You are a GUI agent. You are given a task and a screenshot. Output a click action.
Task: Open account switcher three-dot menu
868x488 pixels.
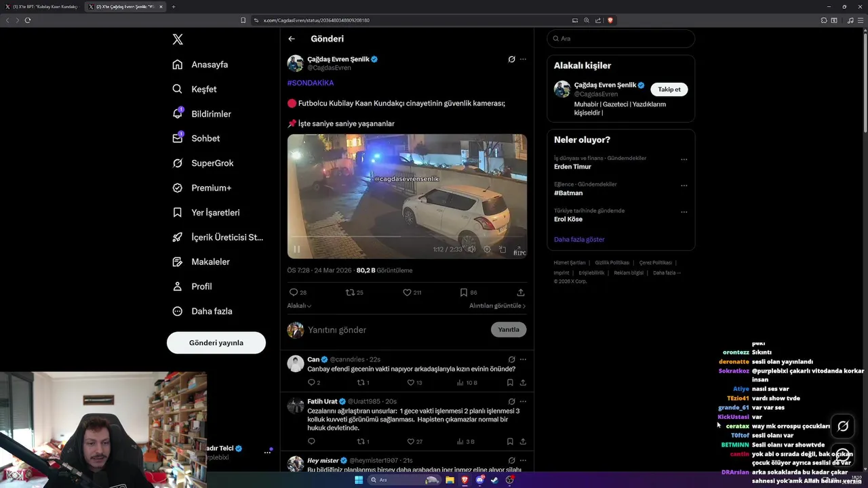tap(267, 452)
